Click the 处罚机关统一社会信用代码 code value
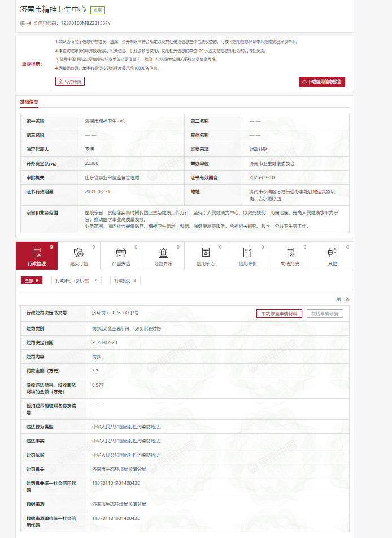 (116, 483)
